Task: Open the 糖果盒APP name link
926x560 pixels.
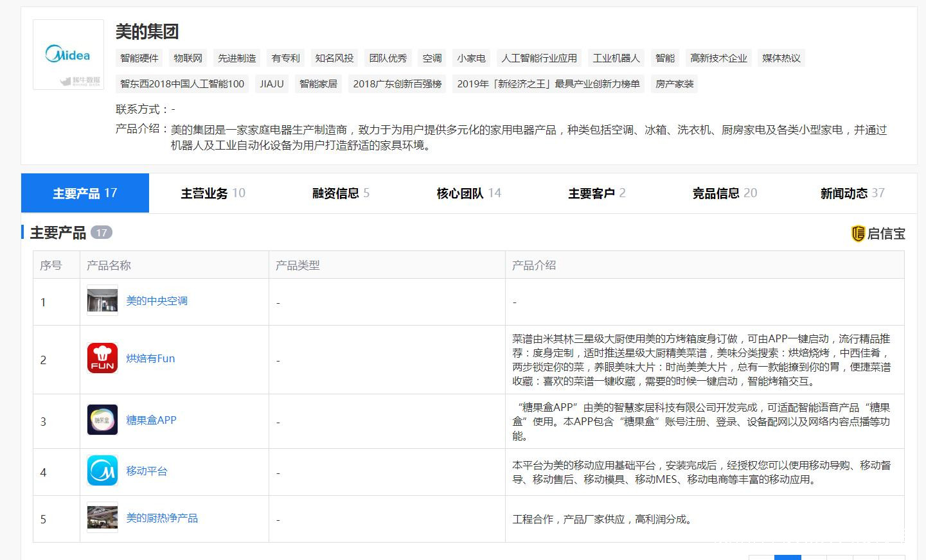Action: 151,420
